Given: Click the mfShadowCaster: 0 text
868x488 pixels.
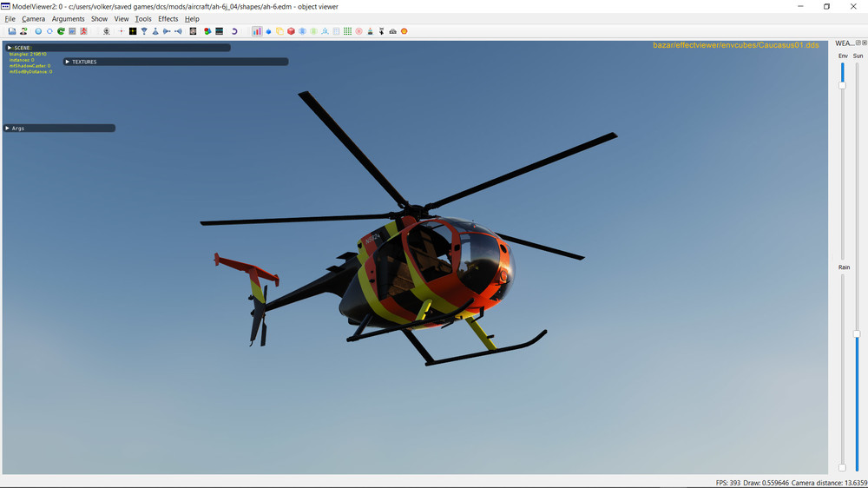Looking at the screenshot, I should point(30,66).
